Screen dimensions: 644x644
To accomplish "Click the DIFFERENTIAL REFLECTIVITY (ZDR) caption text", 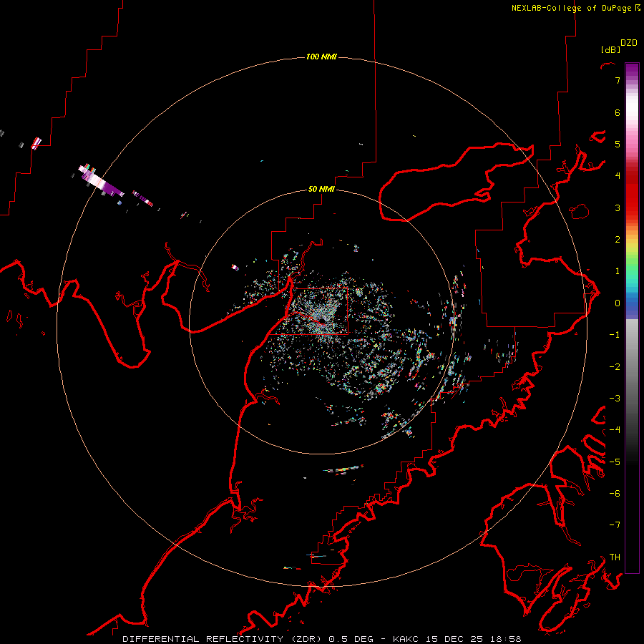I will coord(223,639).
